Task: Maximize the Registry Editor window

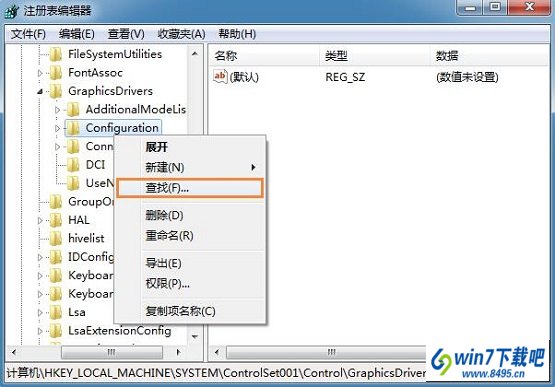Action: click(495, 7)
